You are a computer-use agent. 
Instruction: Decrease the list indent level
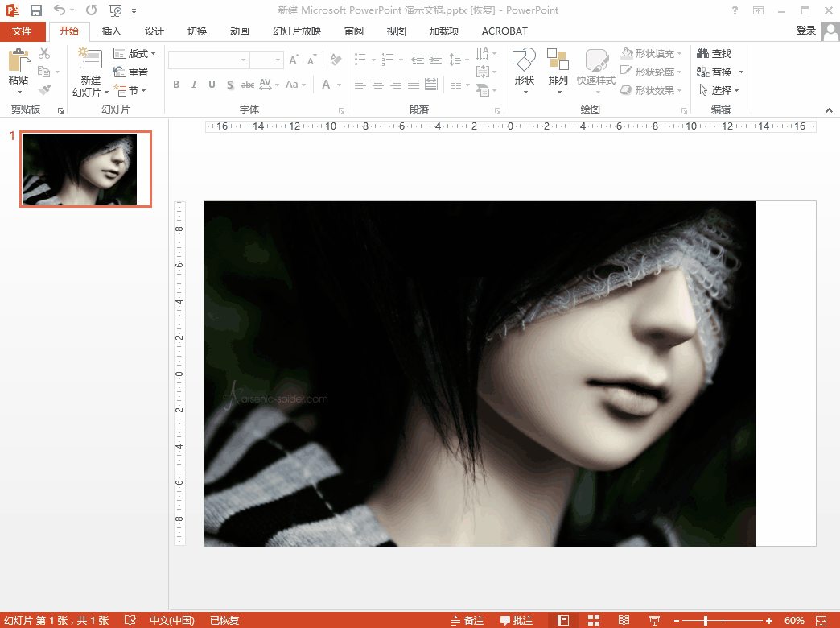[x=418, y=60]
